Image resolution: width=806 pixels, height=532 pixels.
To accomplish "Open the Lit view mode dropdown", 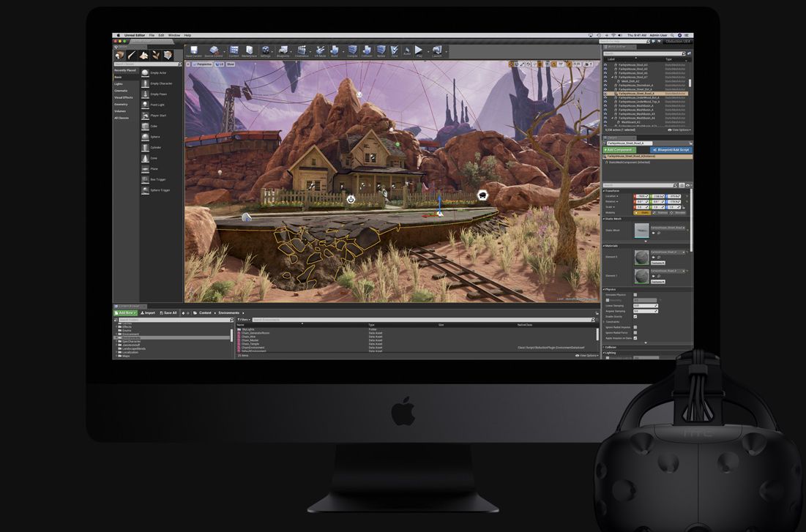I will pyautogui.click(x=220, y=64).
